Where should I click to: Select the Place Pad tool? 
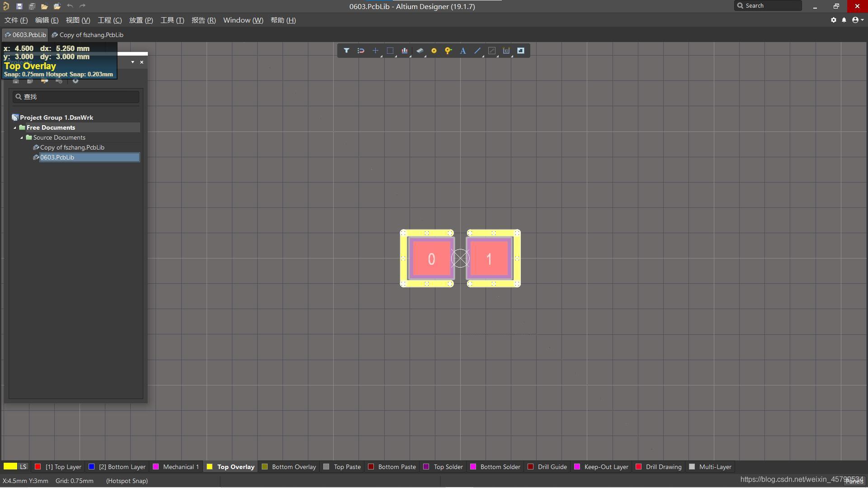(x=434, y=51)
